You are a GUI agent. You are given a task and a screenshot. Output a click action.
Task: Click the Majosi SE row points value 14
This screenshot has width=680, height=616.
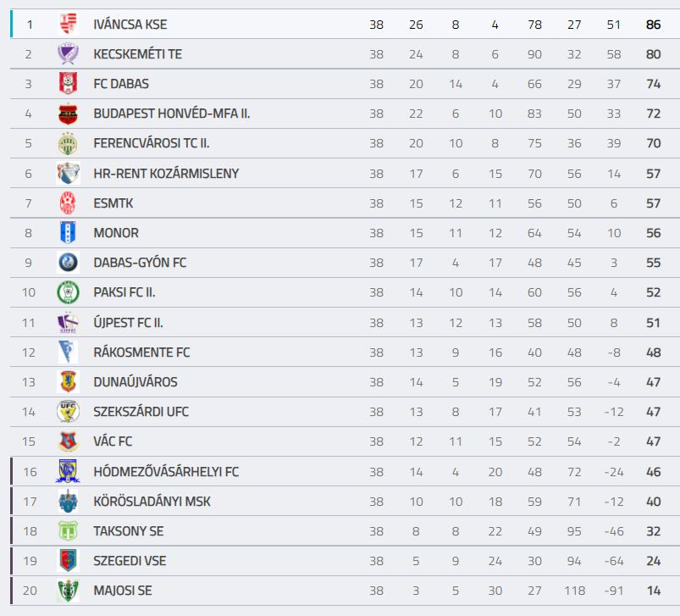[x=653, y=591]
